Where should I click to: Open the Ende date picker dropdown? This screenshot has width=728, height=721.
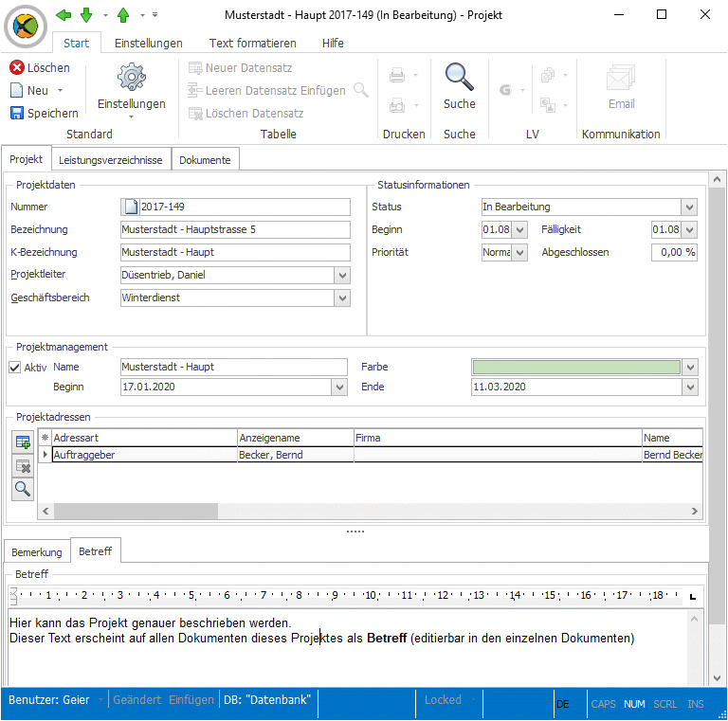click(690, 387)
